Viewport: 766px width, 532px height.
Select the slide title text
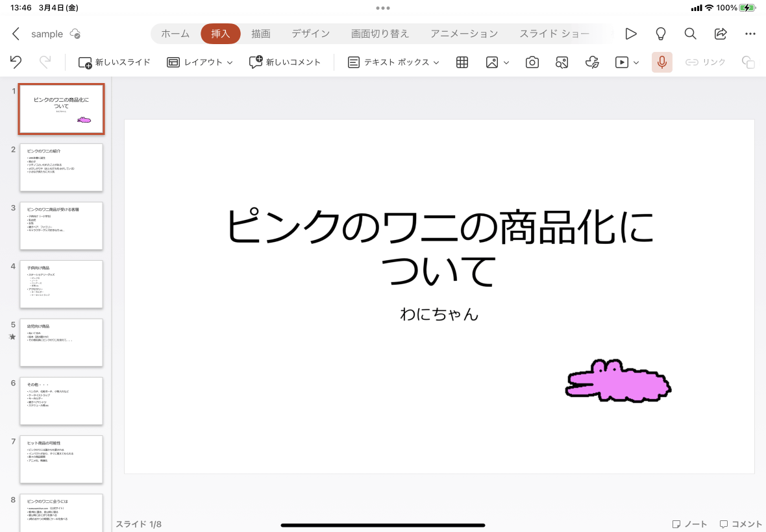coord(439,247)
